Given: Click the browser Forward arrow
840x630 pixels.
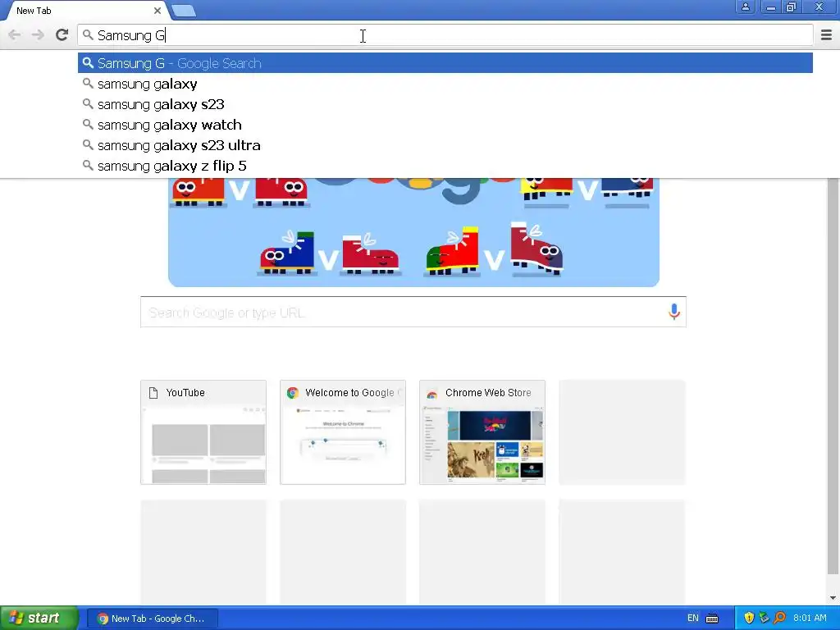Looking at the screenshot, I should tap(38, 34).
